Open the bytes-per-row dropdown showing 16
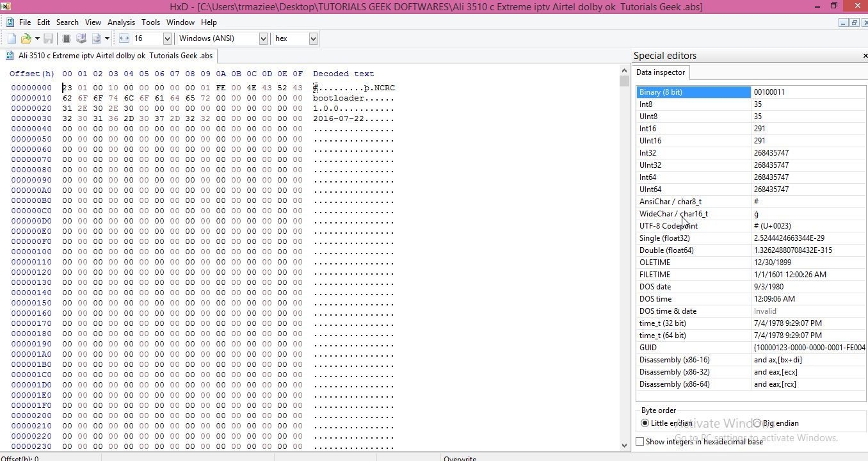 tap(167, 38)
